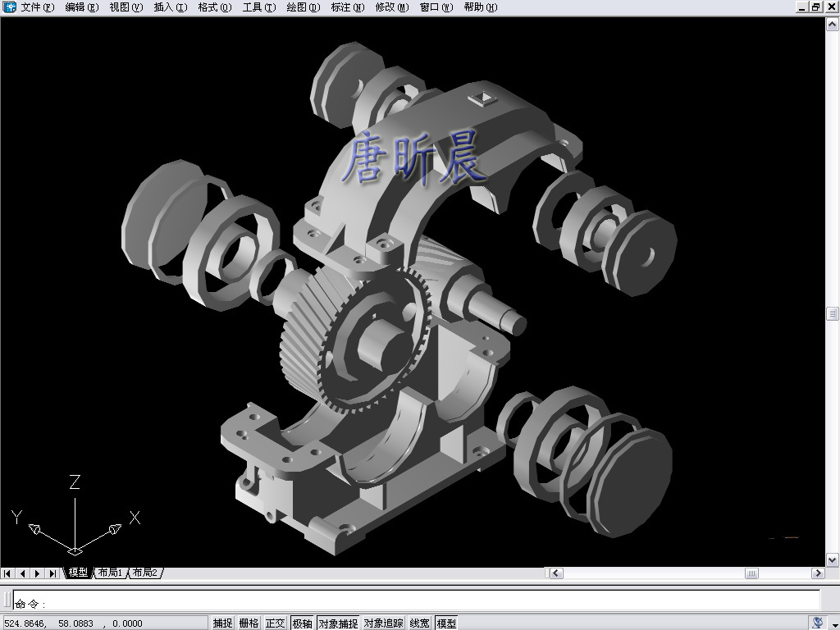Viewport: 840px width, 630px height.
Task: Click inside the 命令 command line field
Action: click(x=416, y=600)
